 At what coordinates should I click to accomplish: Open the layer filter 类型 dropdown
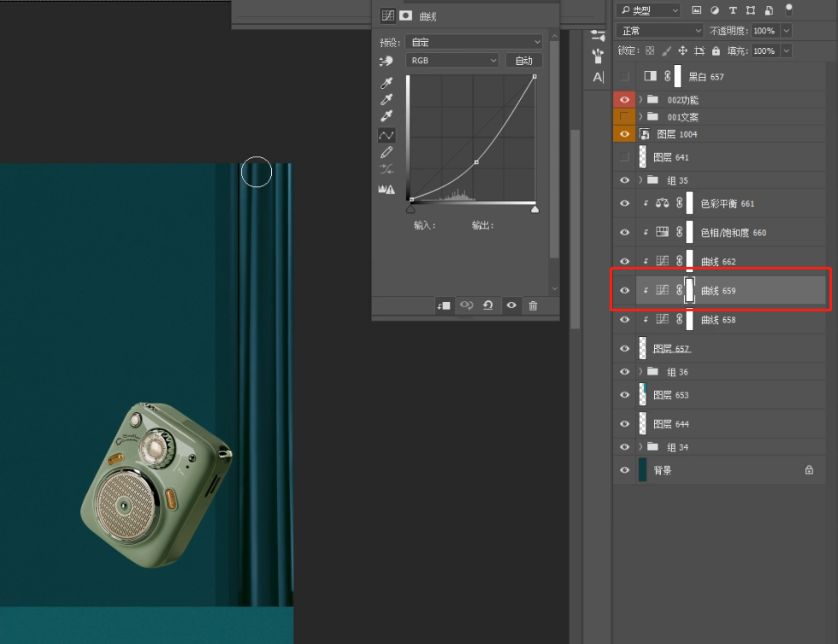point(648,10)
